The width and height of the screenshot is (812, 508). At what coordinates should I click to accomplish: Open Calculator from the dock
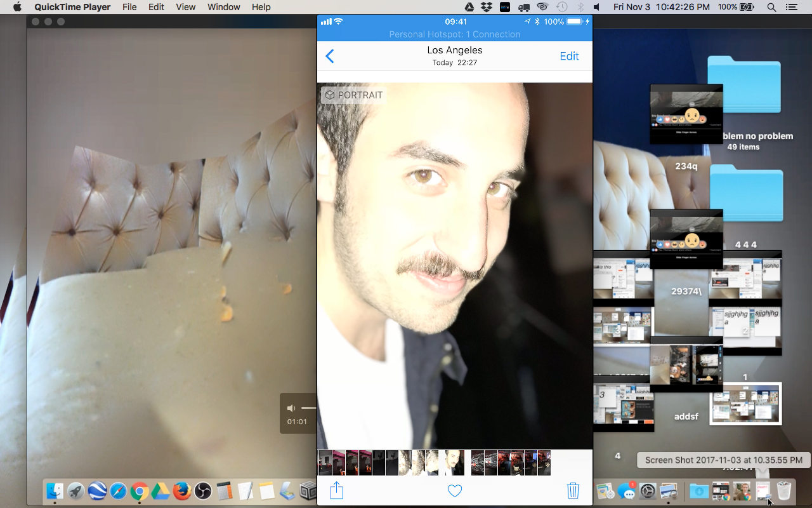pos(225,490)
